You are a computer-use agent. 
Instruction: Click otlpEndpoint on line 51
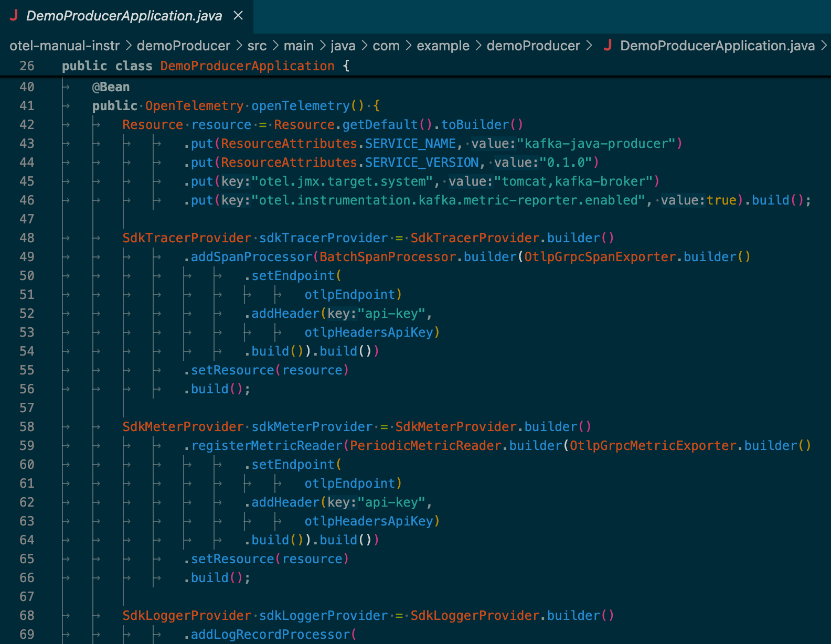(x=350, y=295)
